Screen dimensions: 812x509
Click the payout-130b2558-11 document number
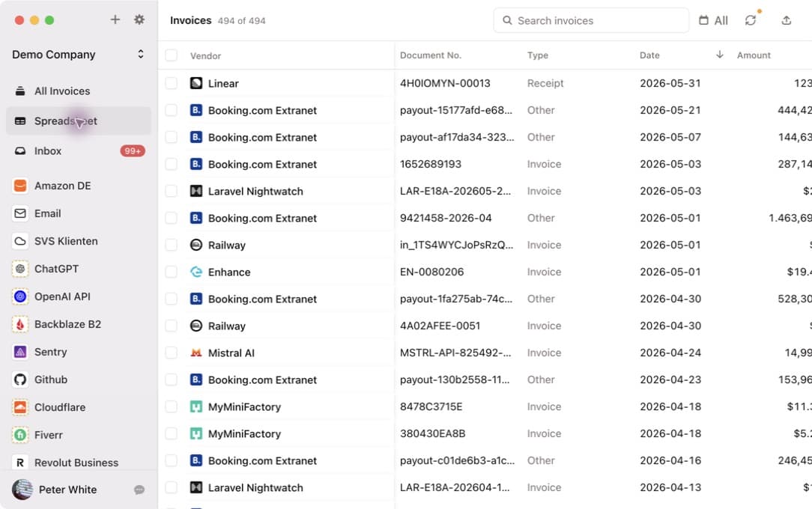pyautogui.click(x=455, y=380)
